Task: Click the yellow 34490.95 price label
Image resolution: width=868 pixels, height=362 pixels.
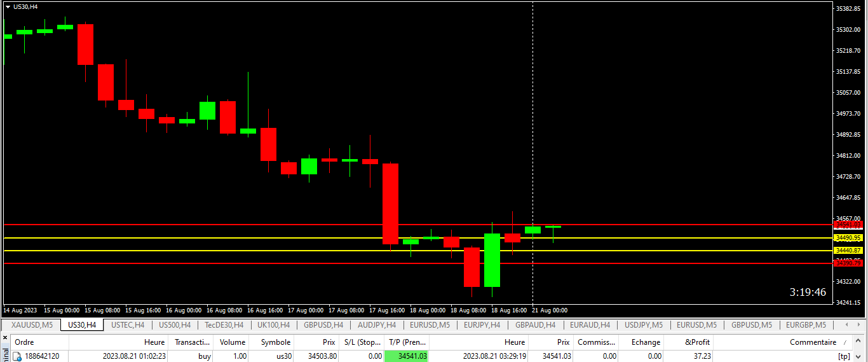Action: [849, 238]
